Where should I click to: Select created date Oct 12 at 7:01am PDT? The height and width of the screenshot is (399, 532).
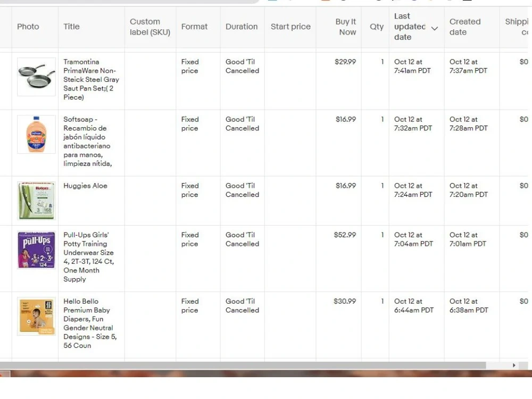click(x=468, y=239)
